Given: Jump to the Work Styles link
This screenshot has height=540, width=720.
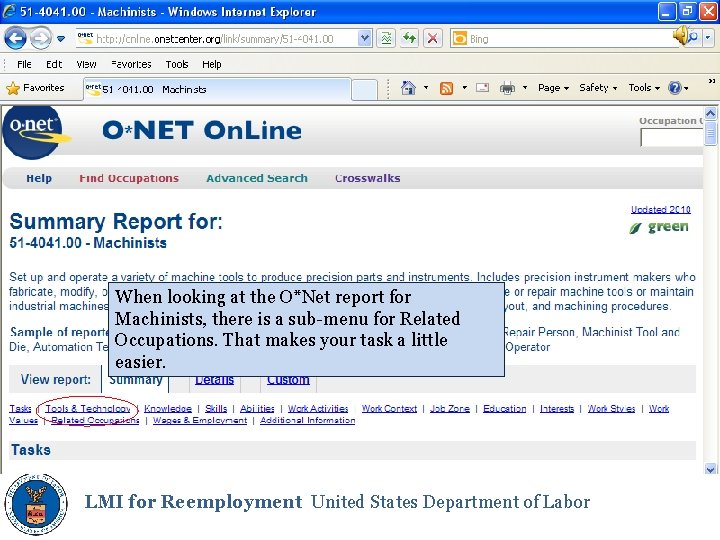Looking at the screenshot, I should pos(611,408).
